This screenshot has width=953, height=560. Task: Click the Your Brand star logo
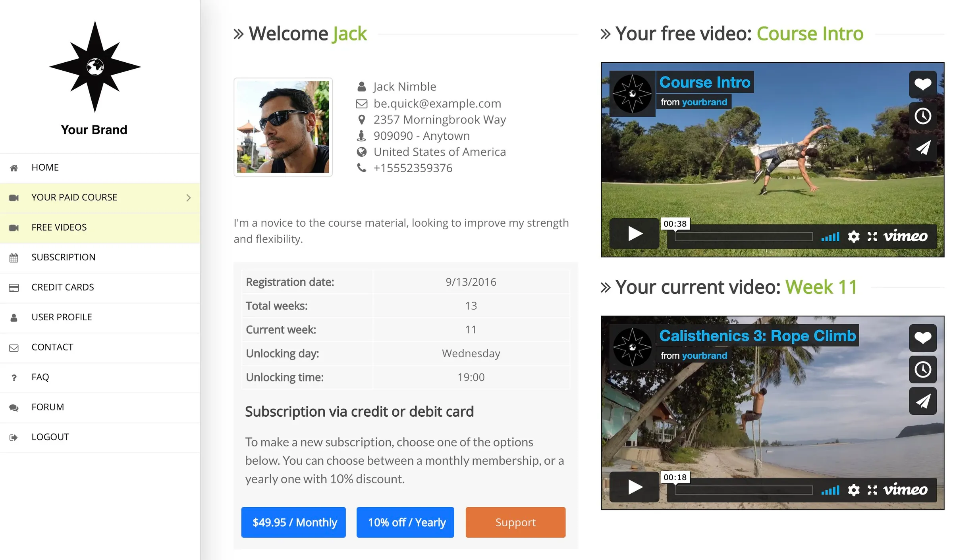(x=95, y=67)
